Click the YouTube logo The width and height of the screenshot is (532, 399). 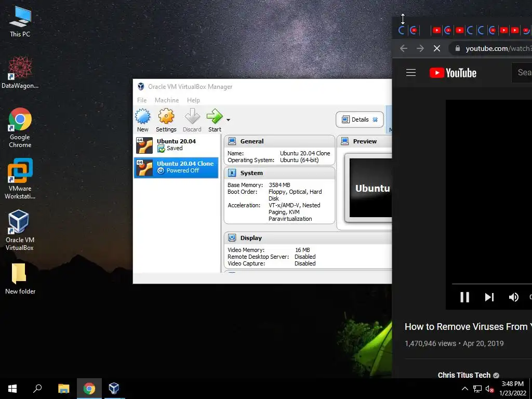[x=453, y=73]
